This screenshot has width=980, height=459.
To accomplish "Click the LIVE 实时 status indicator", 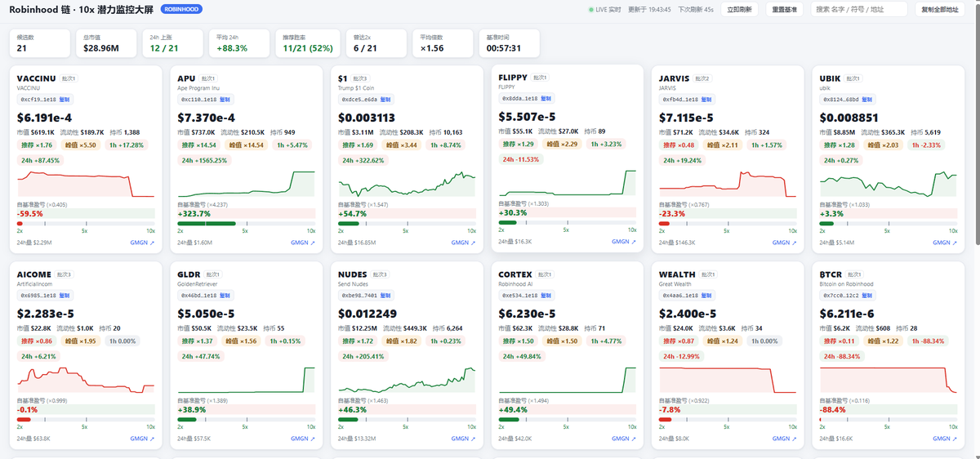I will click(605, 10).
